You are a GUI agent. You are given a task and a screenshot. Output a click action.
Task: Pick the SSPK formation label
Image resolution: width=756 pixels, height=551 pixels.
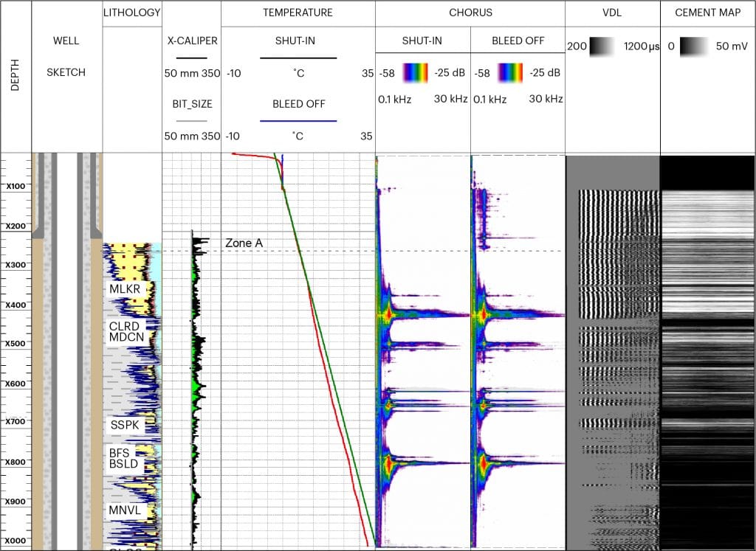(x=124, y=425)
